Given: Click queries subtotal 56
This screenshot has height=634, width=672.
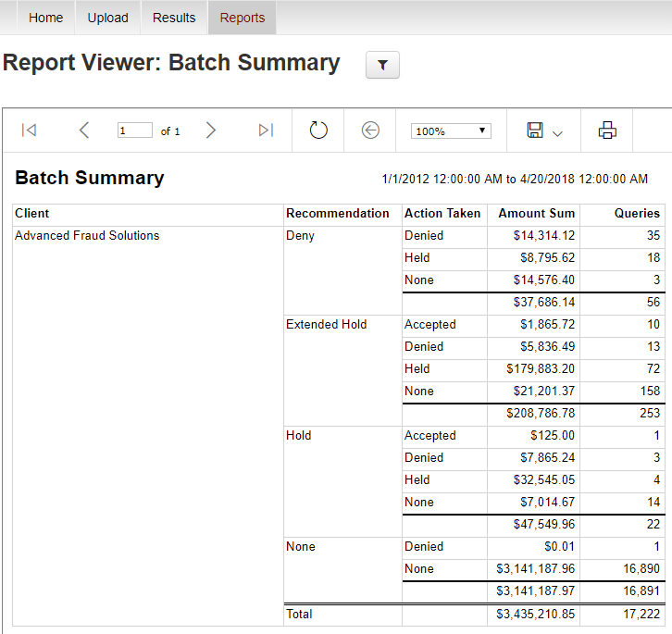Looking at the screenshot, I should pos(653,303).
